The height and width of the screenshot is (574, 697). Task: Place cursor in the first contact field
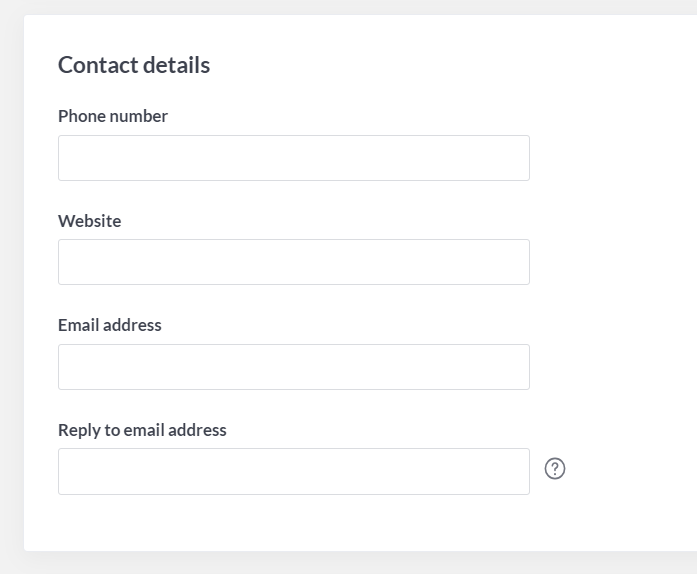pos(294,158)
